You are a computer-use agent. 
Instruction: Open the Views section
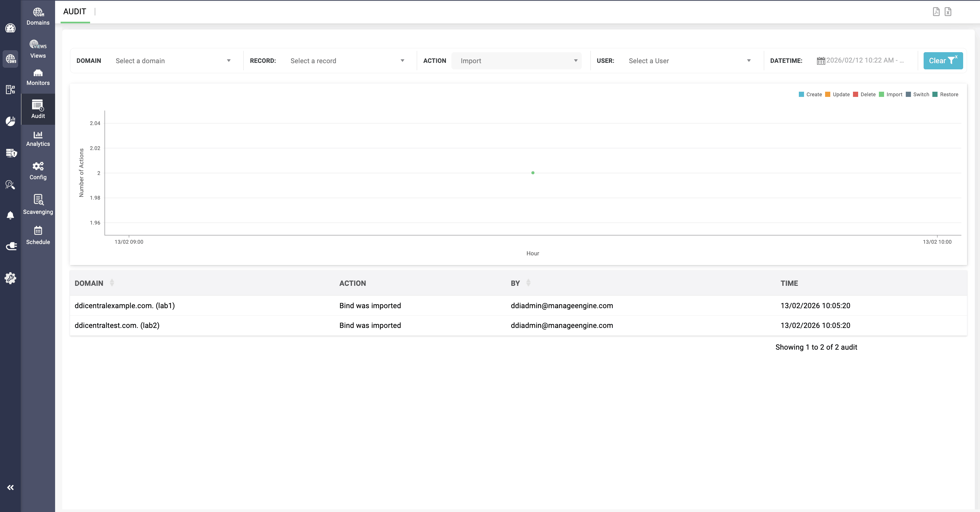pos(38,49)
